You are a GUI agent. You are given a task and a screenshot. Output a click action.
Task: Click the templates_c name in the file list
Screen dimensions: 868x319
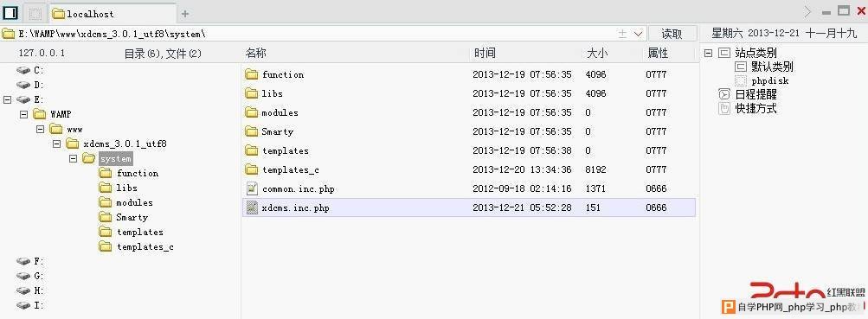291,170
